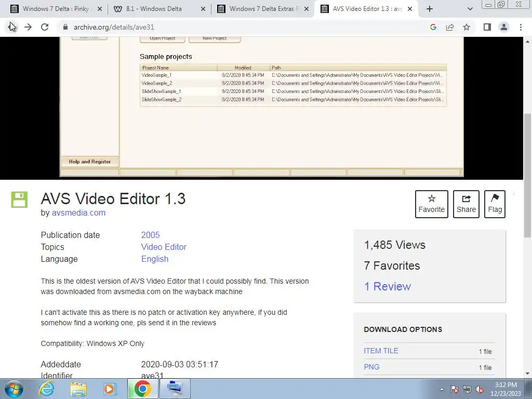Click the English language link

[x=155, y=259]
